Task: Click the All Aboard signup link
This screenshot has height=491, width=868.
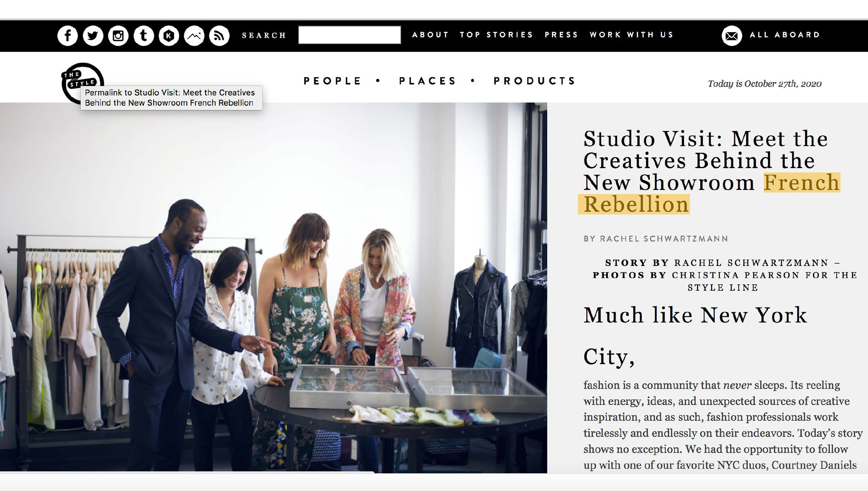Action: 785,35
